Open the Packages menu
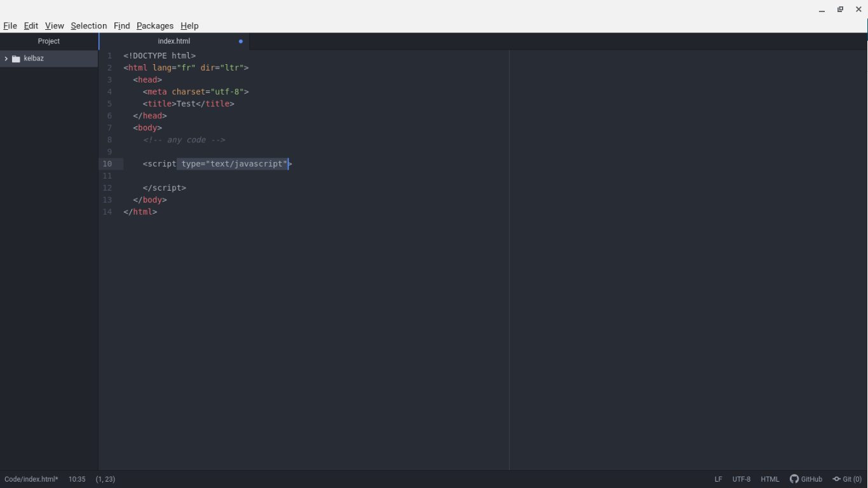868x488 pixels. [x=155, y=25]
